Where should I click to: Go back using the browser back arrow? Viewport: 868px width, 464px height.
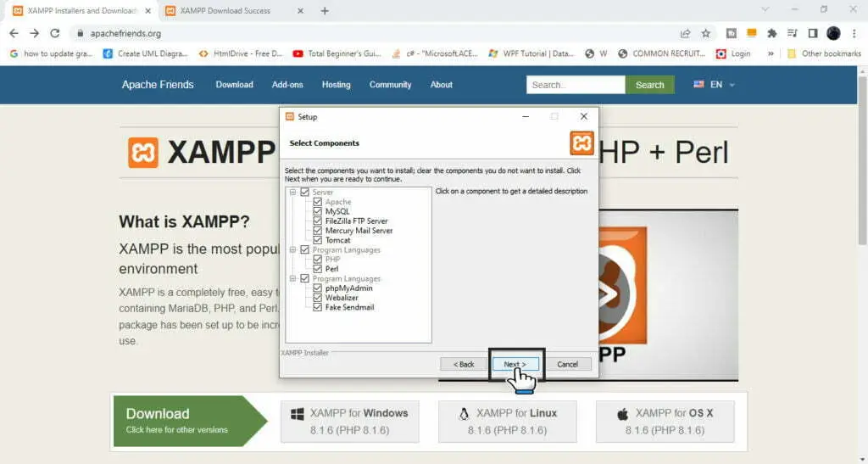coord(14,33)
